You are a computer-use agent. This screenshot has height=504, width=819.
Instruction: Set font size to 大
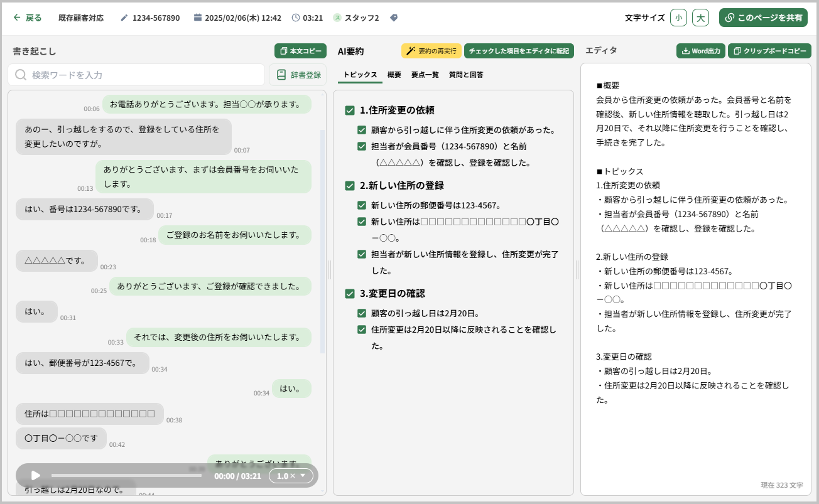point(700,18)
